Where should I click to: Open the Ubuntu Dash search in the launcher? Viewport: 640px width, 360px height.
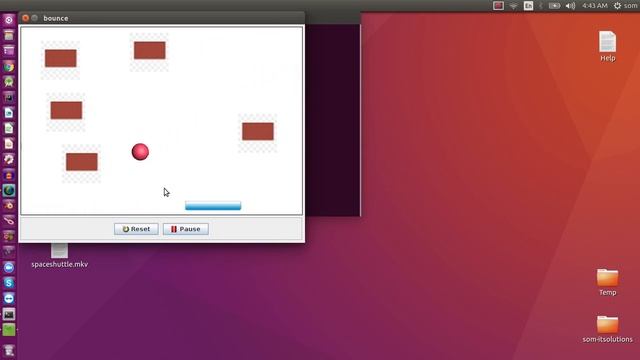(9, 20)
